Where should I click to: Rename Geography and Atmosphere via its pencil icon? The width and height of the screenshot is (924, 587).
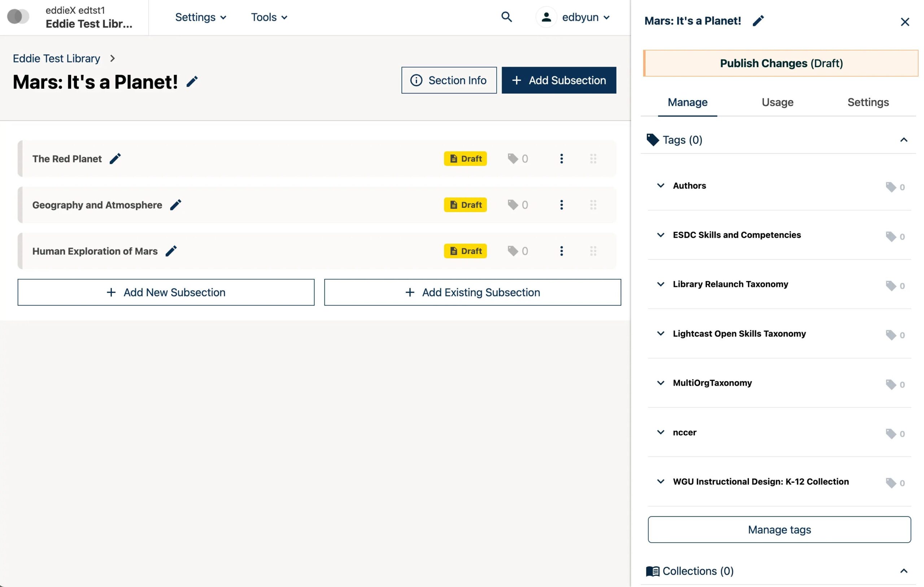coord(175,205)
